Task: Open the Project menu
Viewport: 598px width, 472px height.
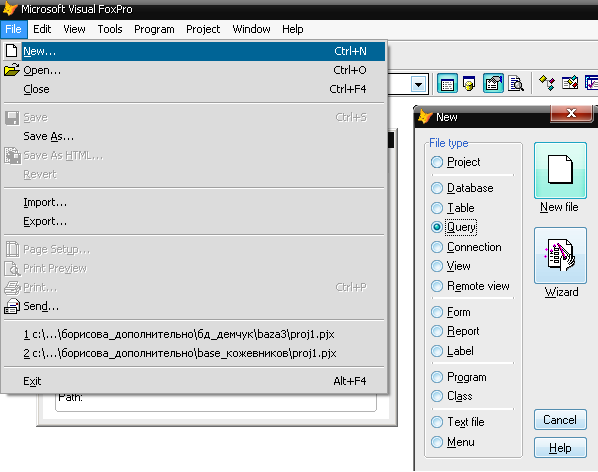Action: tap(203, 29)
